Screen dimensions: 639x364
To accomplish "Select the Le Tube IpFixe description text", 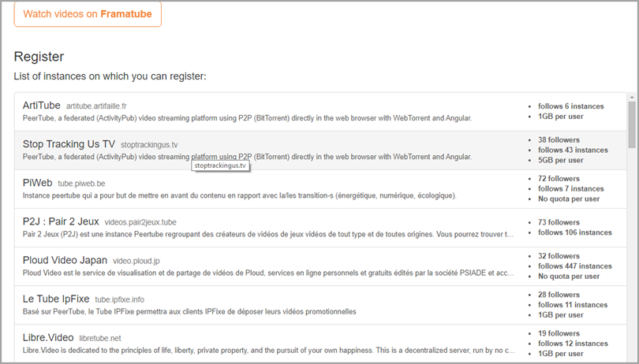I will click(189, 312).
